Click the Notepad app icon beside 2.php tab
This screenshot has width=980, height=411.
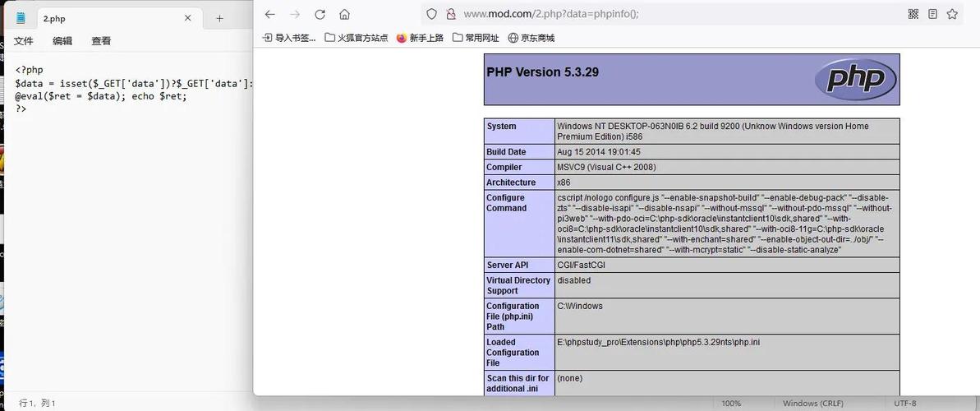(x=21, y=18)
